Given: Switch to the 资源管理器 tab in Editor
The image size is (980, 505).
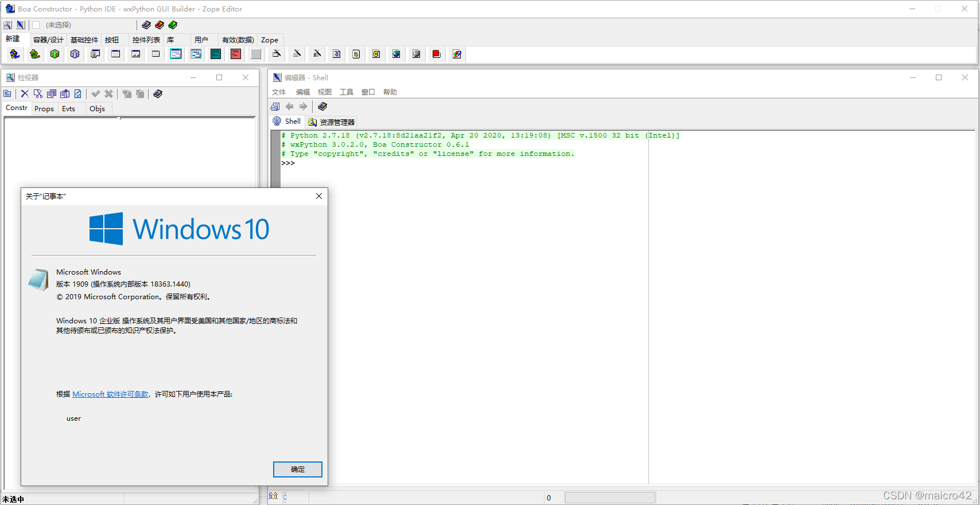Looking at the screenshot, I should (331, 122).
